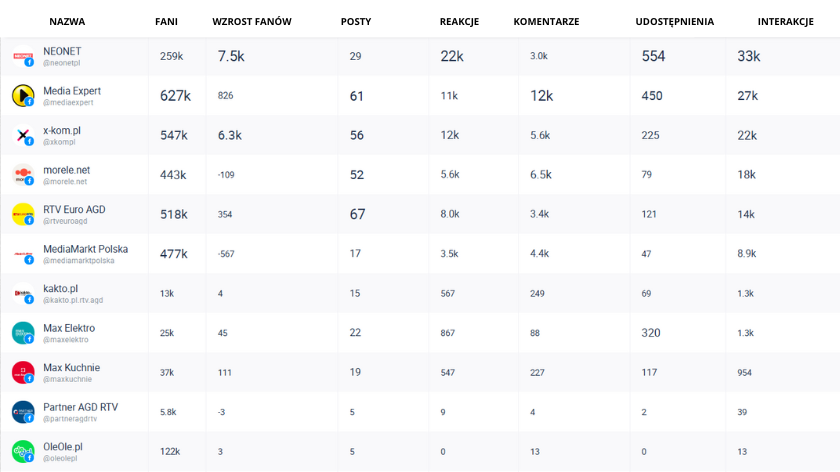Click the Max Kuchnie logo icon
Viewport: 840px width, 472px height.
(x=22, y=372)
